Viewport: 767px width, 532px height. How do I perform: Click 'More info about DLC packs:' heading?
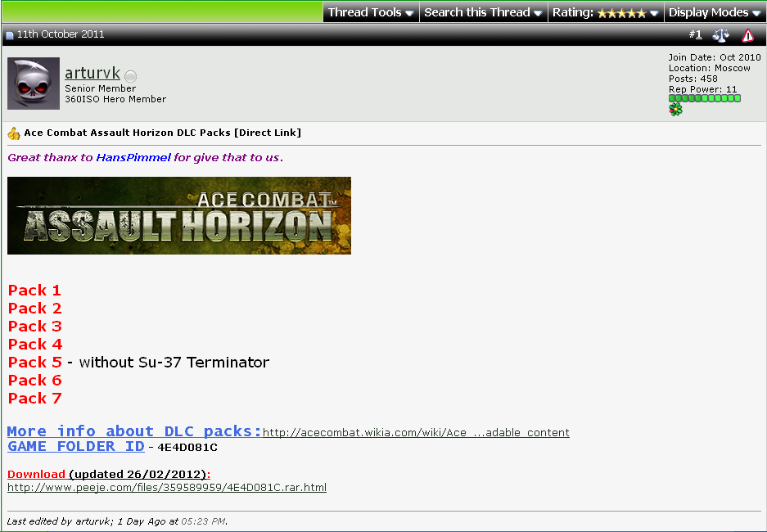click(134, 431)
